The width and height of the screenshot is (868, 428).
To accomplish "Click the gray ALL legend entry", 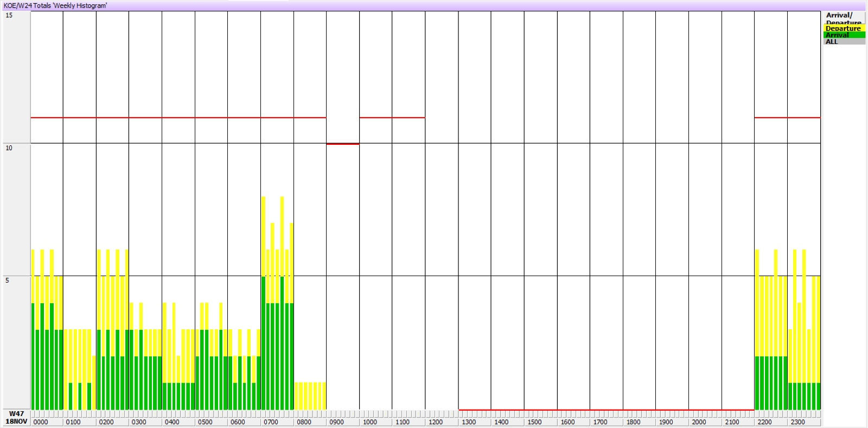I will (843, 42).
